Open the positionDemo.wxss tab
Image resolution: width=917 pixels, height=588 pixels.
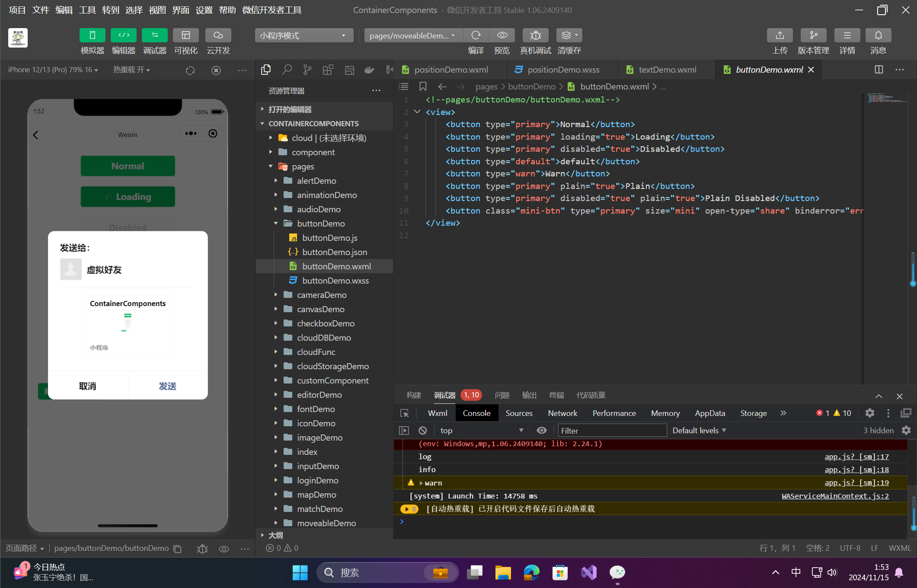pyautogui.click(x=563, y=70)
